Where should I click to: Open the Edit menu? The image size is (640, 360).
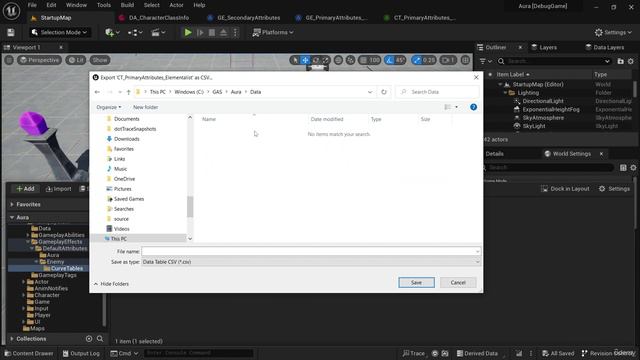coord(51,5)
